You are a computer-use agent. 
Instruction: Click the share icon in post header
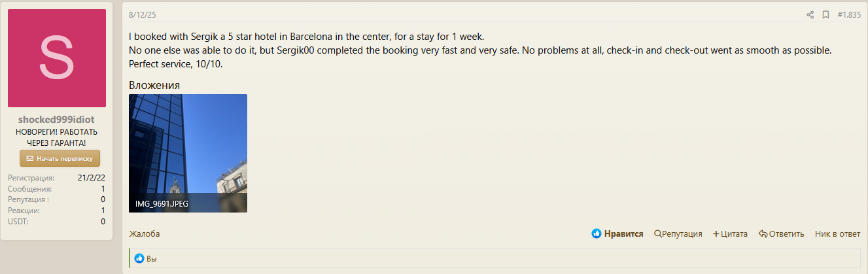click(x=810, y=15)
